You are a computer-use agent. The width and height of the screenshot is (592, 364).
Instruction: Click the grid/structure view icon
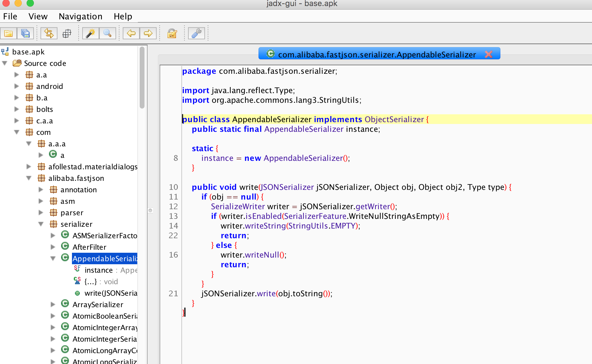click(68, 34)
